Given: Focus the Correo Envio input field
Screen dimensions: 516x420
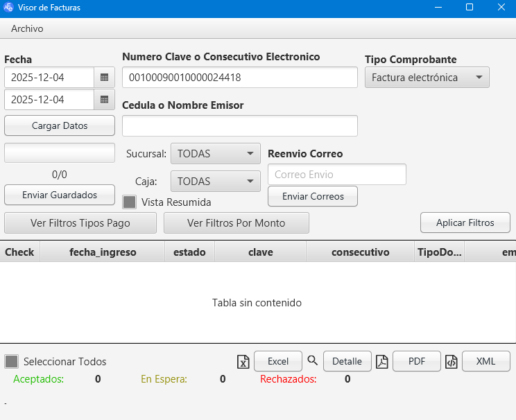Looking at the screenshot, I should pos(336,175).
